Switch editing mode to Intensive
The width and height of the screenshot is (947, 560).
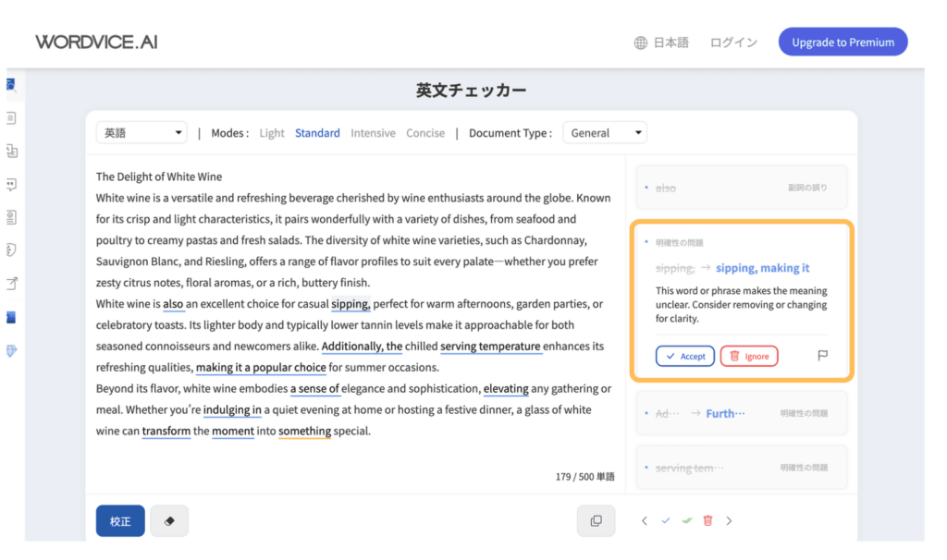click(x=373, y=132)
